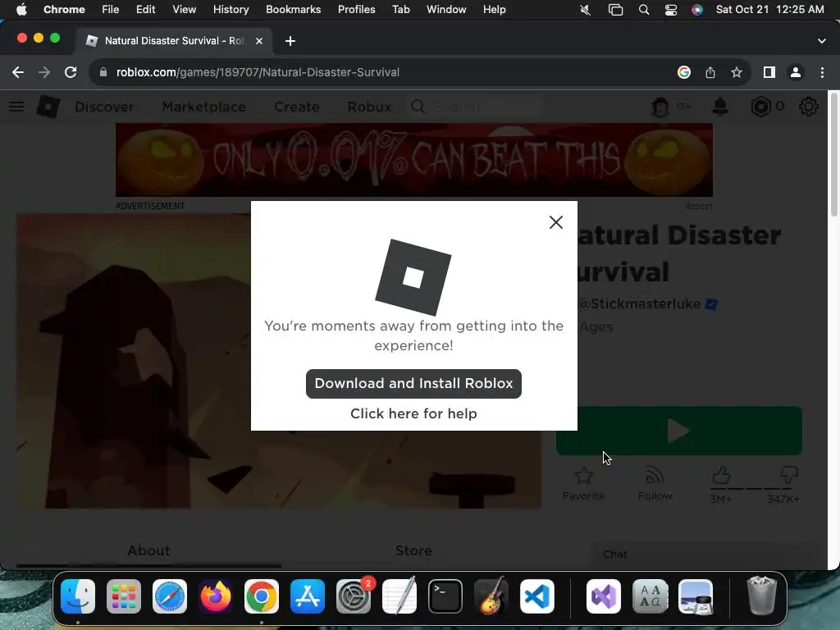840x630 pixels.
Task: Switch to the About tab
Action: click(x=148, y=550)
